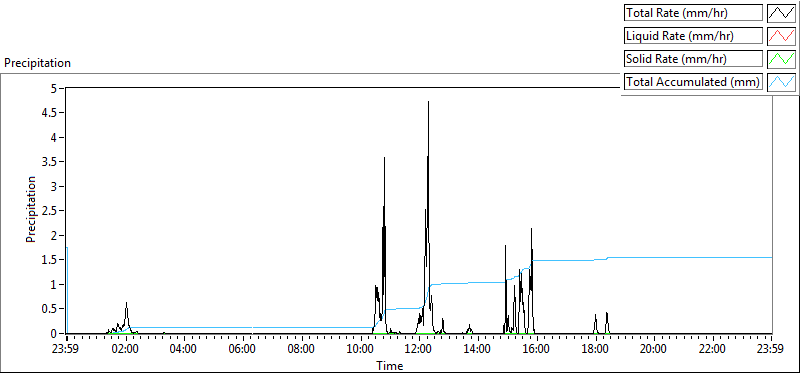Click the 06:00 x-axis time label

242,350
